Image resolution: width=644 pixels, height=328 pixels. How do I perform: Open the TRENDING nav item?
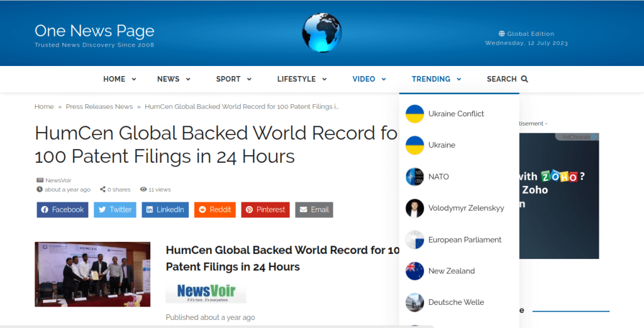pyautogui.click(x=431, y=79)
